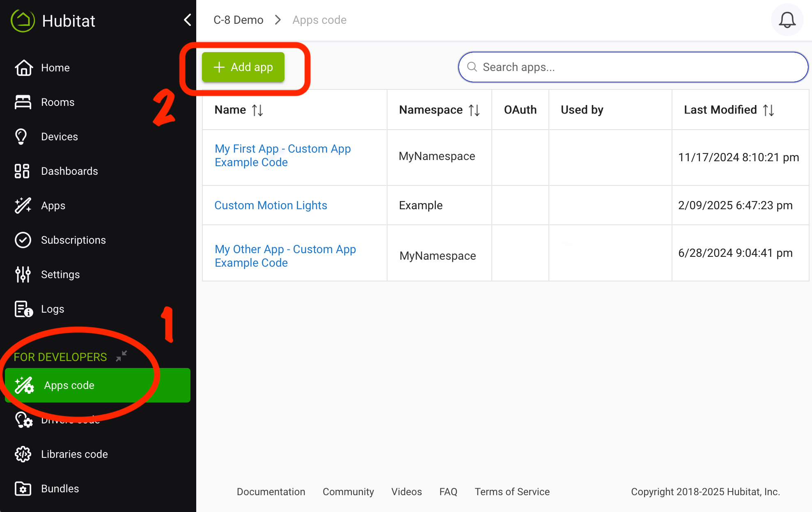Image resolution: width=812 pixels, height=512 pixels.
Task: Open Custom Motion Lights code
Action: click(x=271, y=205)
